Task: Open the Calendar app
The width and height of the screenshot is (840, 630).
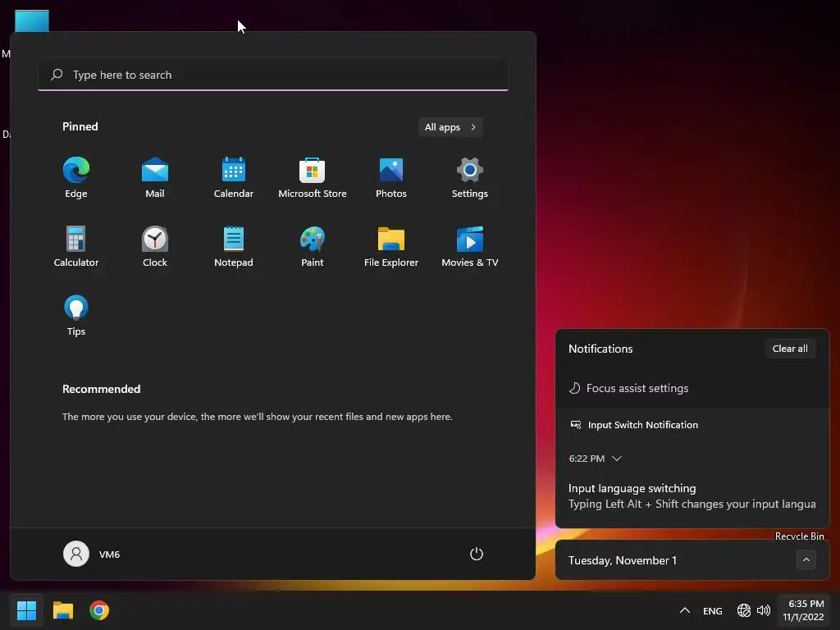Action: pos(234,177)
